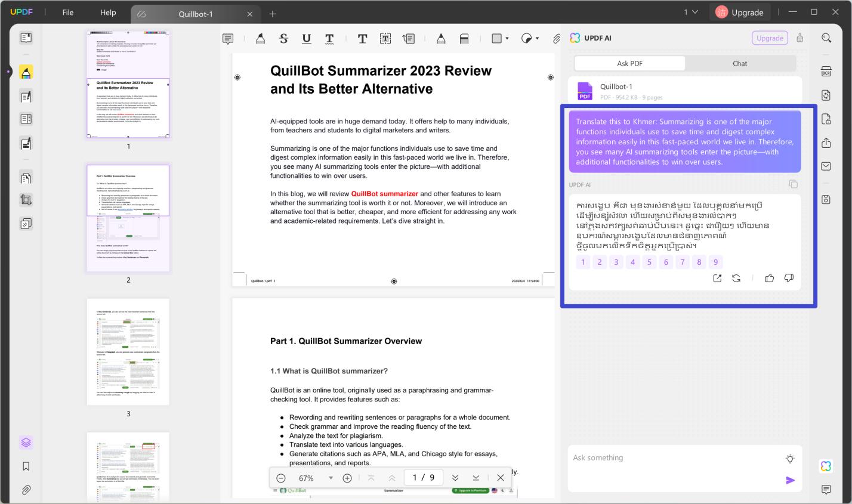This screenshot has height=504, width=852.
Task: Open the rectangle shape dropdown arrow
Action: click(507, 39)
